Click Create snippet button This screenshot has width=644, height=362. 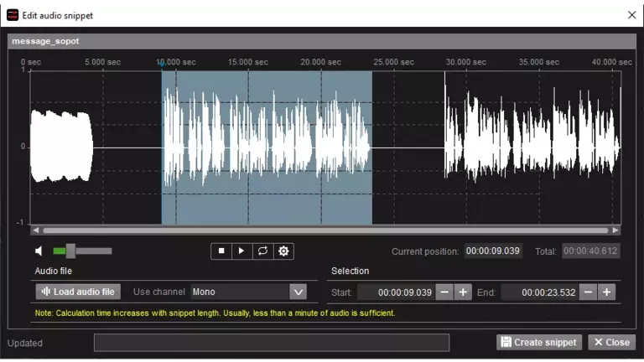[x=539, y=342]
